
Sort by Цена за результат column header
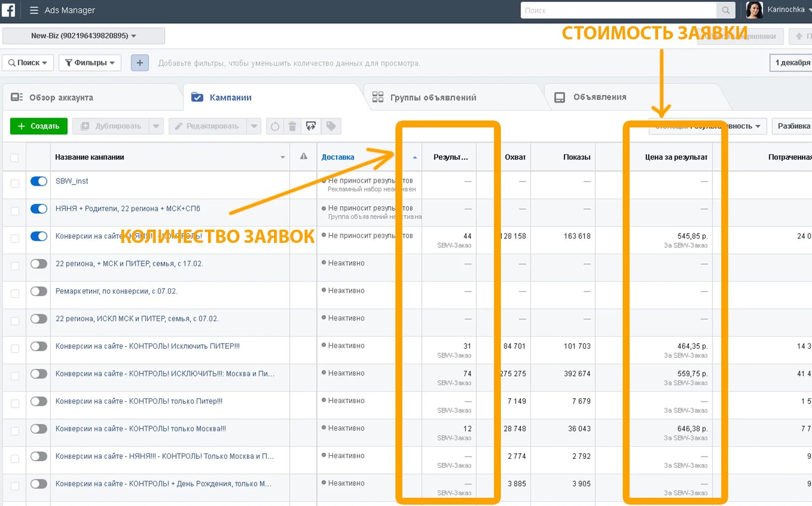(x=676, y=157)
